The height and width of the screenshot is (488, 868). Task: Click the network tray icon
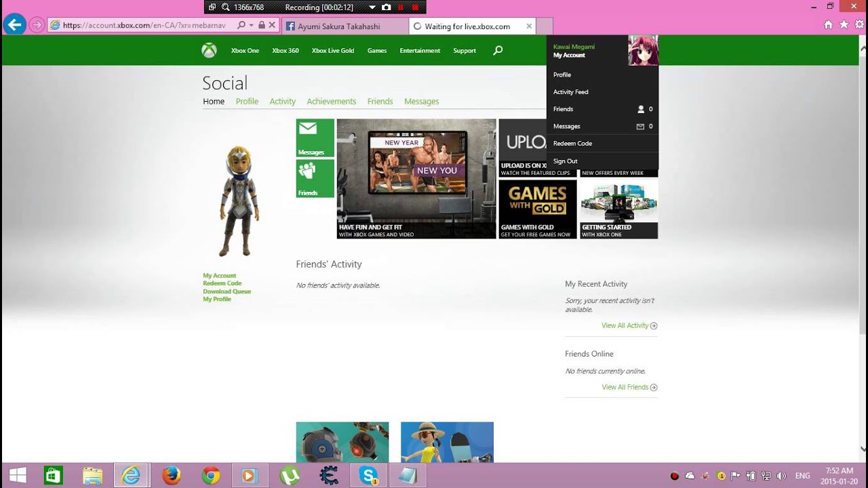tap(766, 476)
